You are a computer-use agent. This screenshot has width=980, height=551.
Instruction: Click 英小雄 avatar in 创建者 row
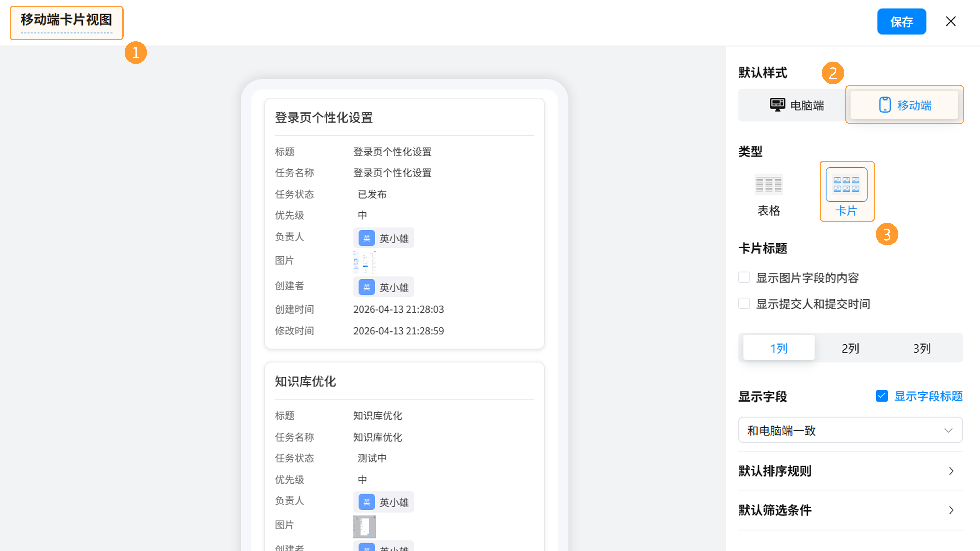pyautogui.click(x=366, y=287)
